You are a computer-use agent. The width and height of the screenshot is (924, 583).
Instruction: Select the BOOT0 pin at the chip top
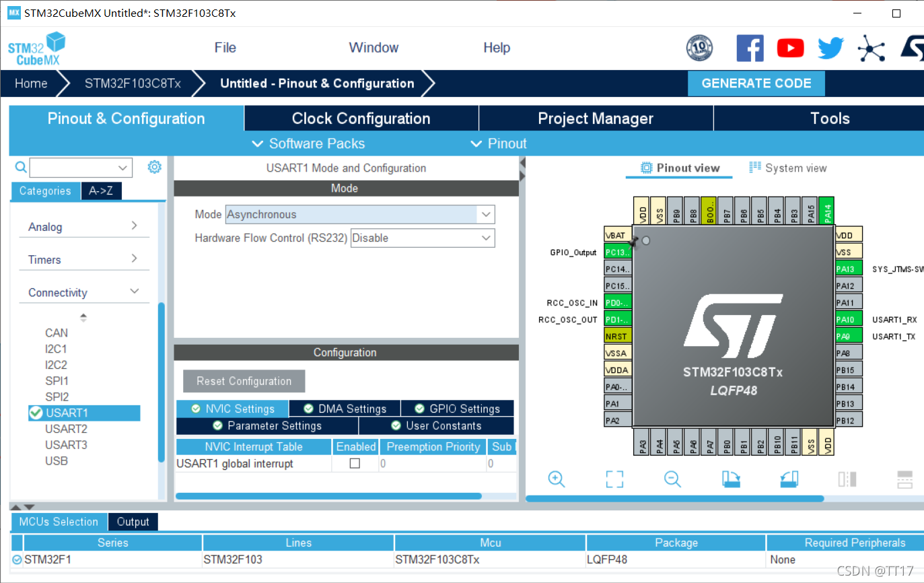[x=709, y=211]
